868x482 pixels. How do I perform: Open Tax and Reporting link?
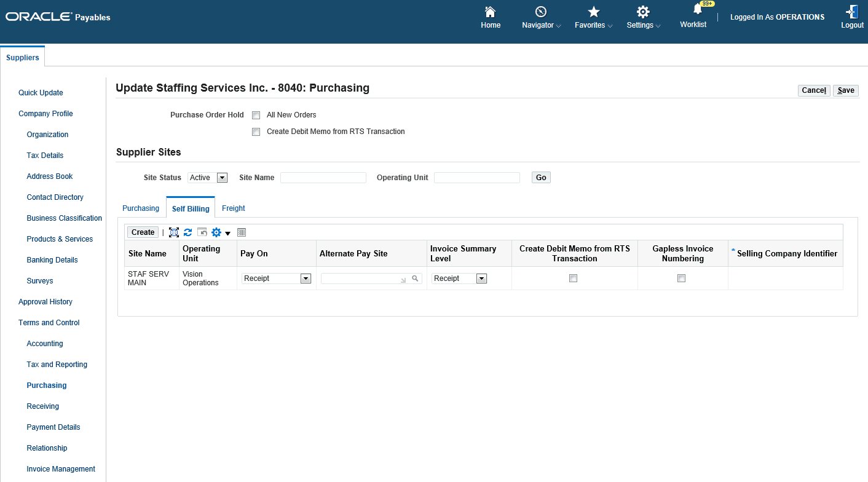(x=57, y=365)
